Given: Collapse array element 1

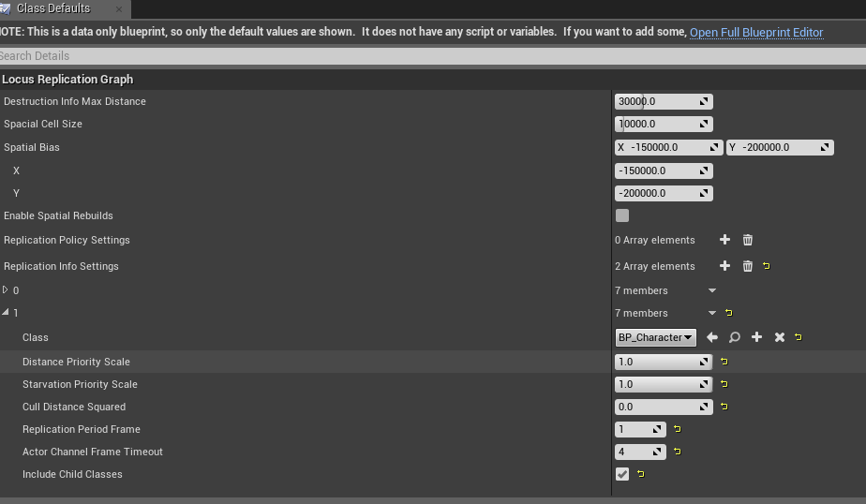Looking at the screenshot, I should [5, 313].
